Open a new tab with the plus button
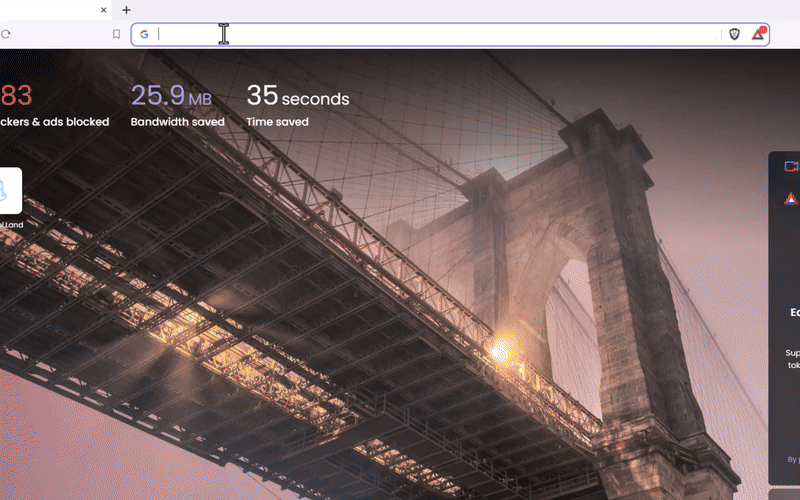Viewport: 800px width, 500px height. (x=126, y=10)
